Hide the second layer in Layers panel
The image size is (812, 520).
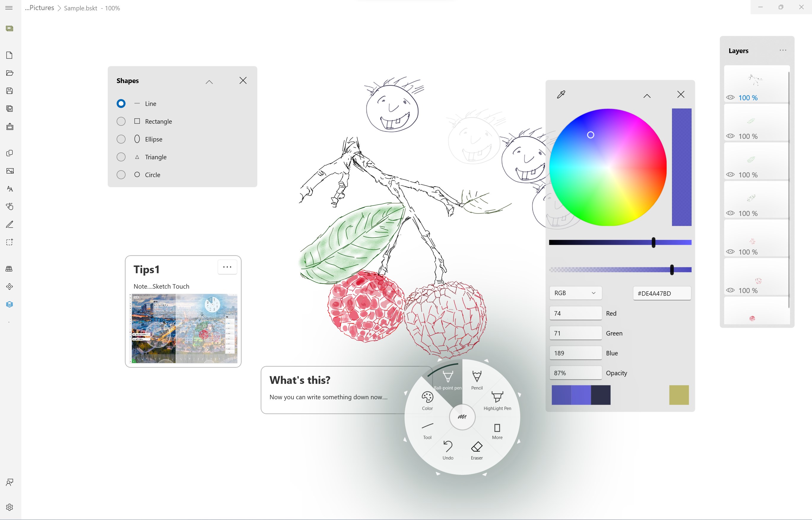click(730, 136)
